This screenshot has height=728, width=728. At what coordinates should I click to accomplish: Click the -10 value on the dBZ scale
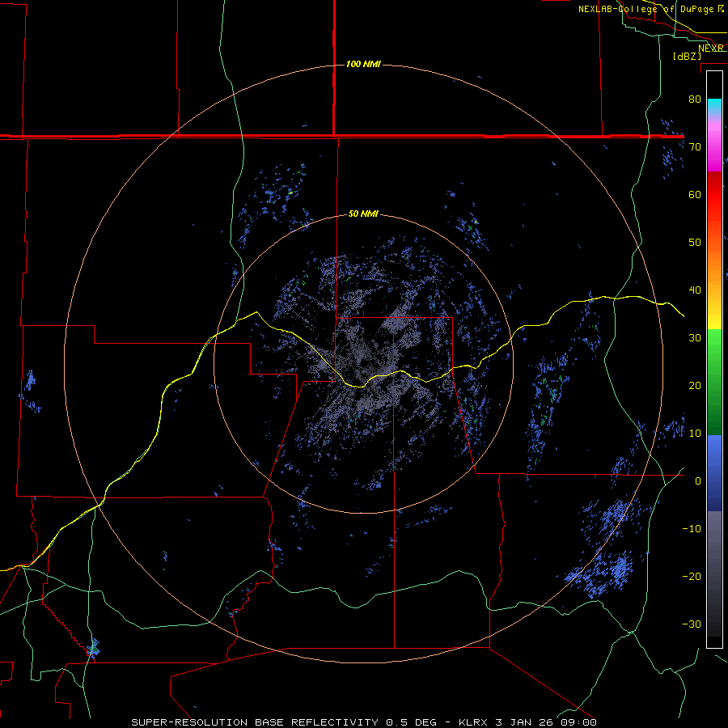click(x=692, y=529)
